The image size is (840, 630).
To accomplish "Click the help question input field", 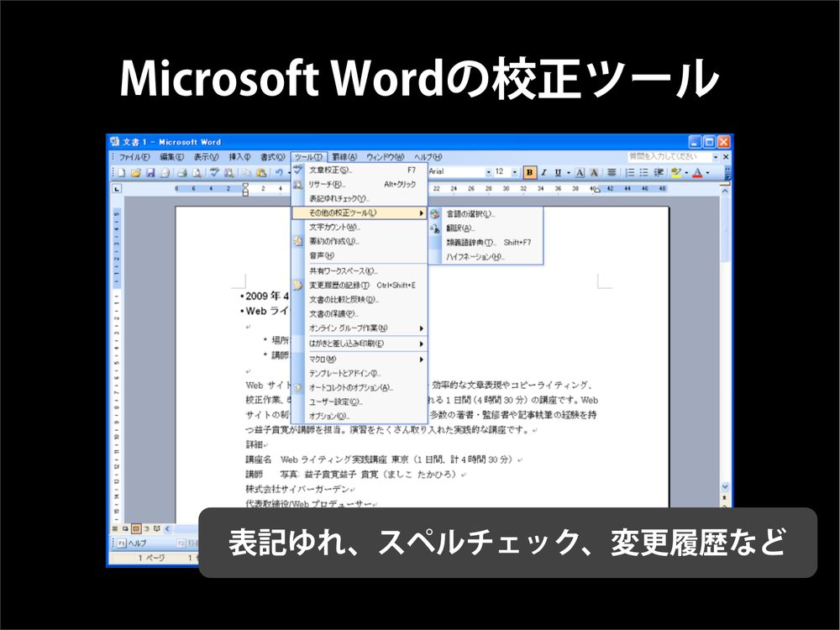I will [x=669, y=156].
